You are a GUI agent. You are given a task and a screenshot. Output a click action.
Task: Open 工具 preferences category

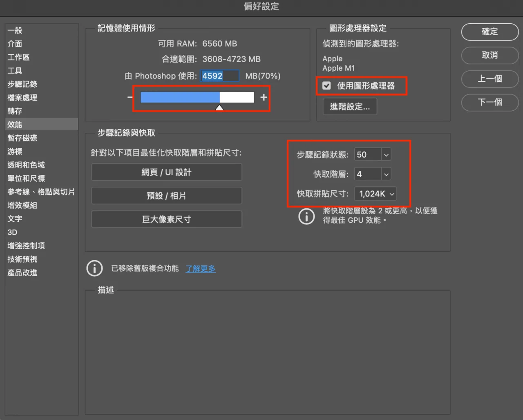[41, 71]
